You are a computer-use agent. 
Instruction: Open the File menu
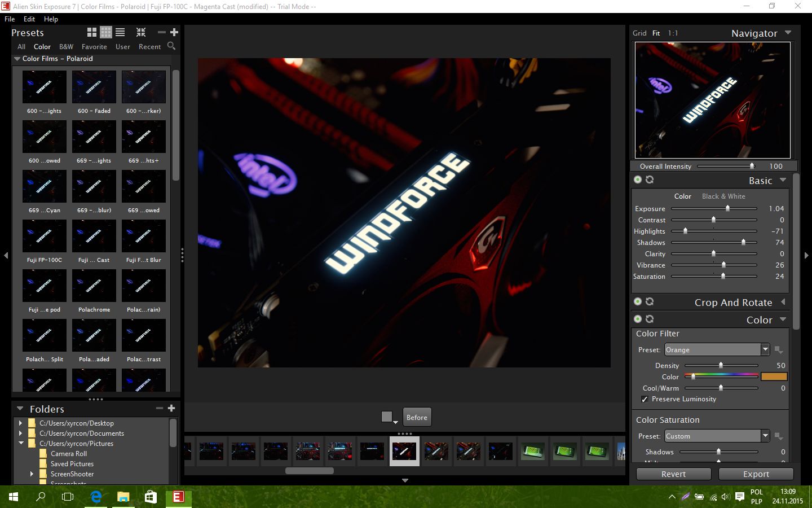click(x=10, y=19)
